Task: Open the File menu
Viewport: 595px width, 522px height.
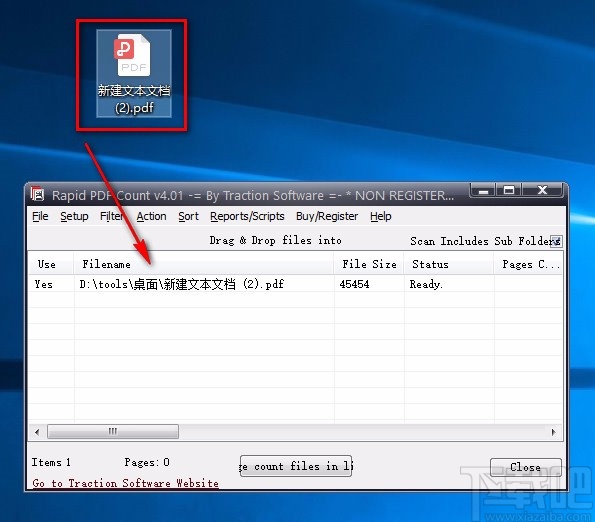Action: pyautogui.click(x=40, y=216)
